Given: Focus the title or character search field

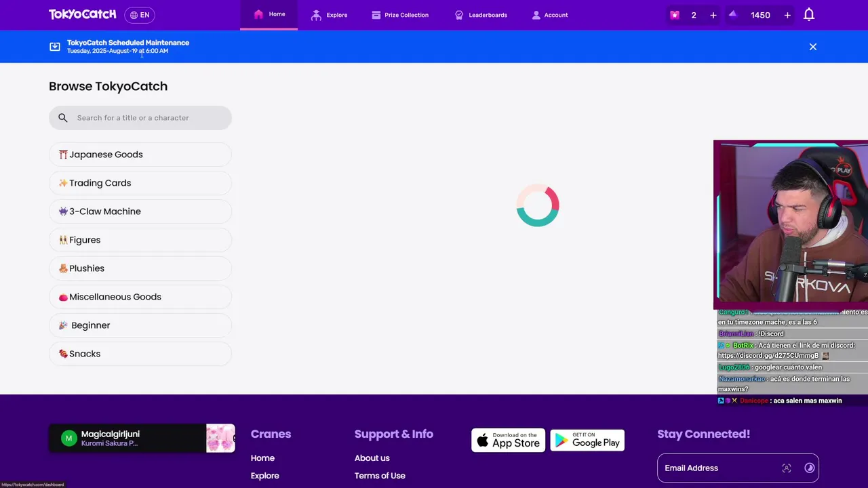Looking at the screenshot, I should click(140, 118).
